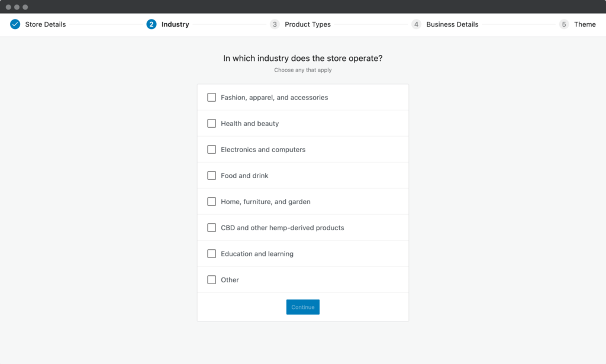Click the step 4 number circle icon

tap(417, 24)
